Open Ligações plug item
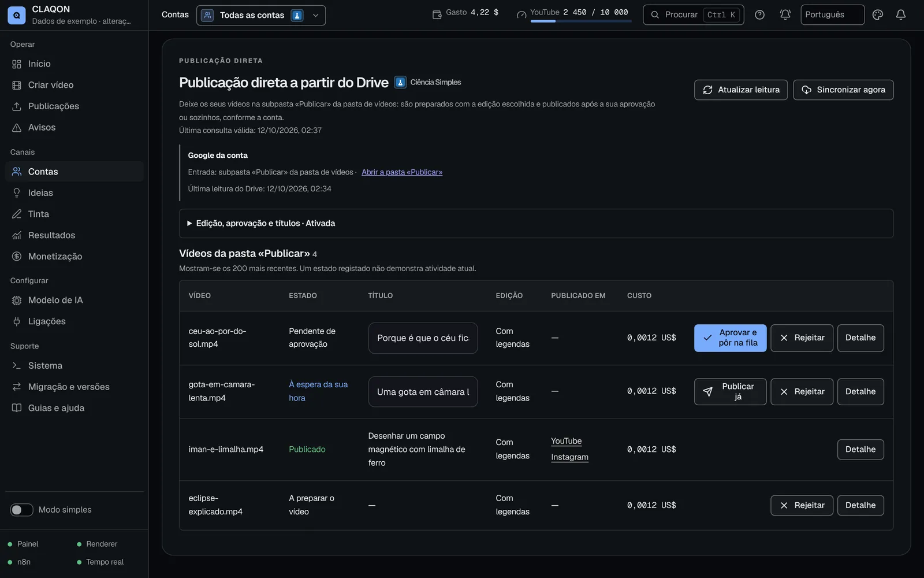This screenshot has height=578, width=924. coord(74,321)
